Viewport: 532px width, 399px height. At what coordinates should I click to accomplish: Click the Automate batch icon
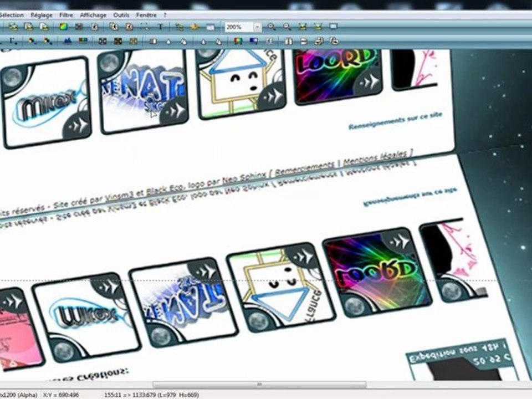click(195, 27)
